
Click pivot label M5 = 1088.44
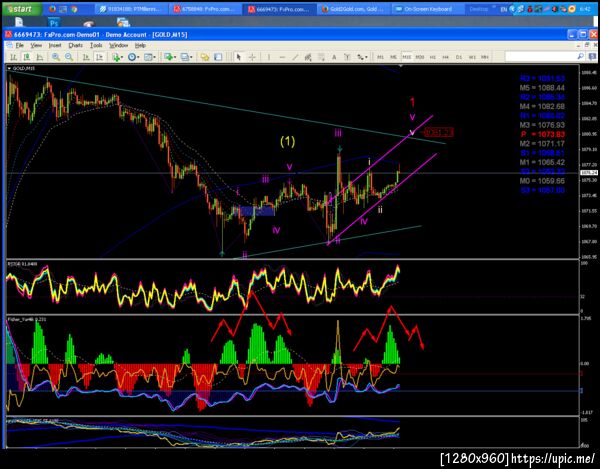(x=542, y=88)
